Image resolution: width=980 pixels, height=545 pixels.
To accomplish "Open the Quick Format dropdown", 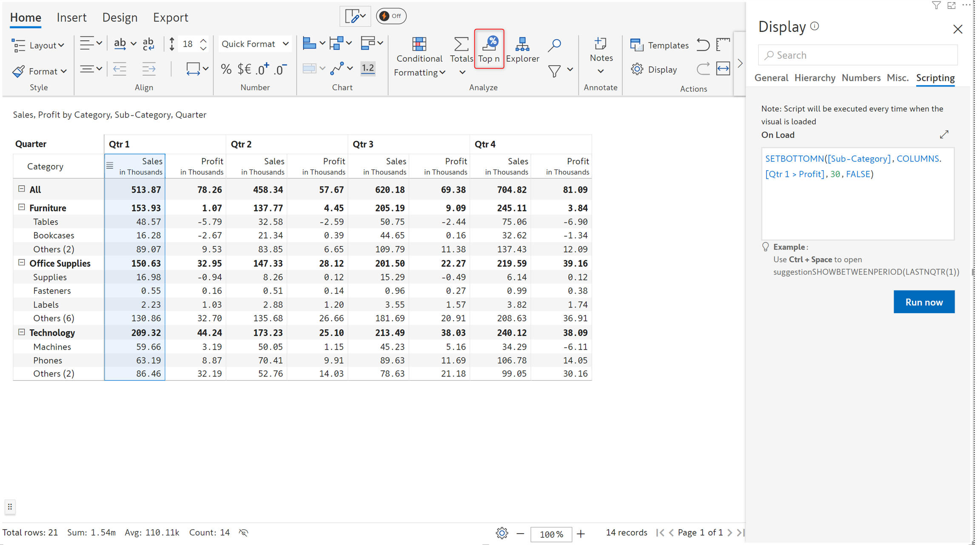I will click(x=255, y=44).
